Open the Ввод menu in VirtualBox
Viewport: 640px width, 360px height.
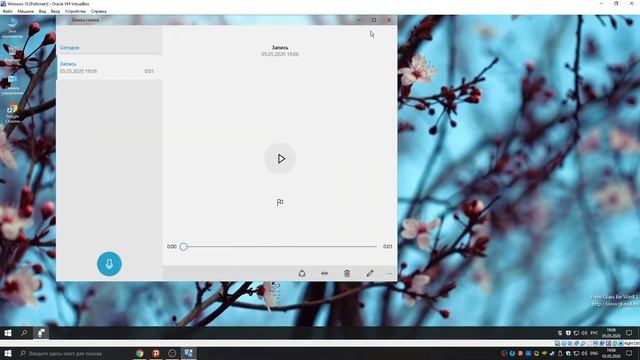tap(55, 11)
